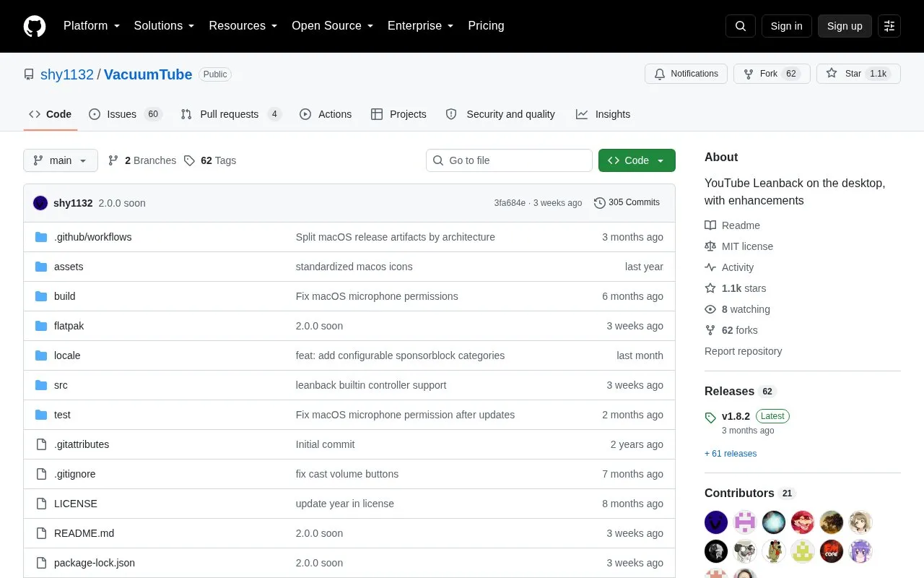Click the LICENSE file icon

(41, 504)
